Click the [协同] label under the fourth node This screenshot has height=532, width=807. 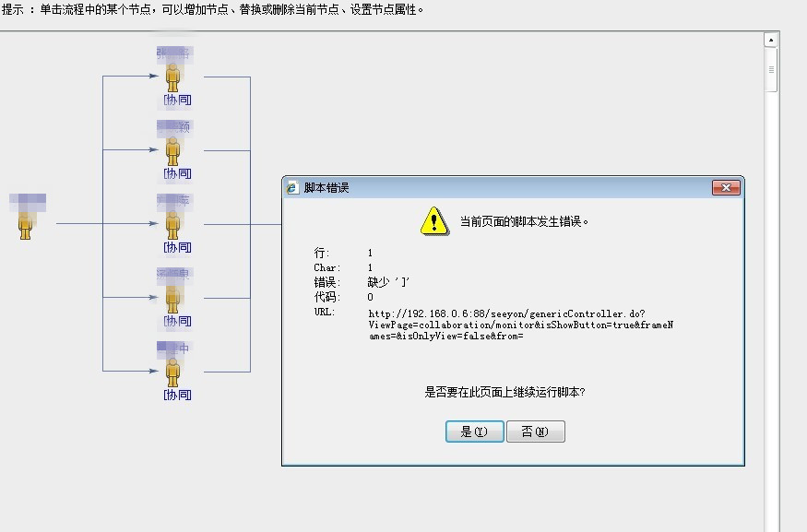[177, 321]
